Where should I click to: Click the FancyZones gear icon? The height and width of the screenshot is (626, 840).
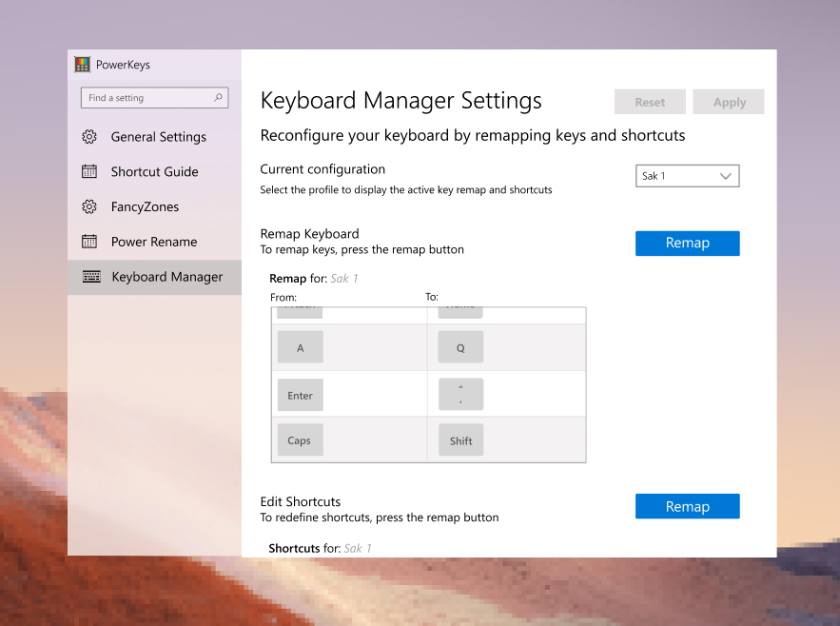tap(88, 206)
